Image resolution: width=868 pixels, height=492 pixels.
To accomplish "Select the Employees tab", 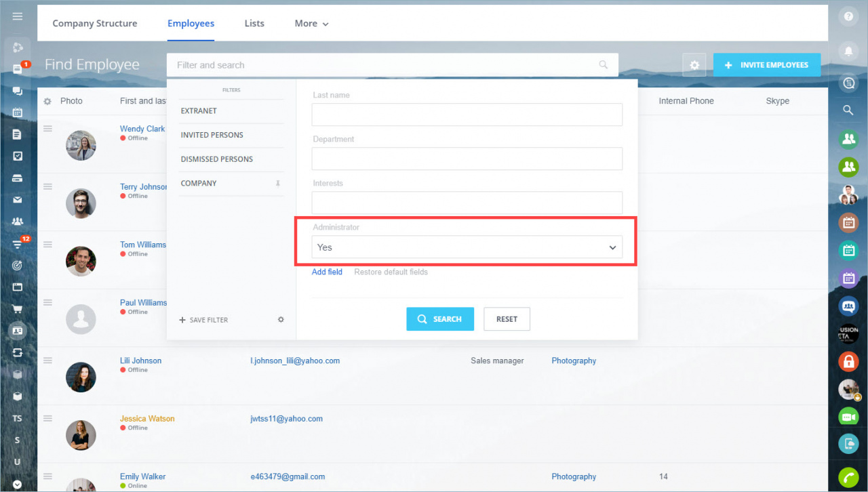I will [191, 23].
